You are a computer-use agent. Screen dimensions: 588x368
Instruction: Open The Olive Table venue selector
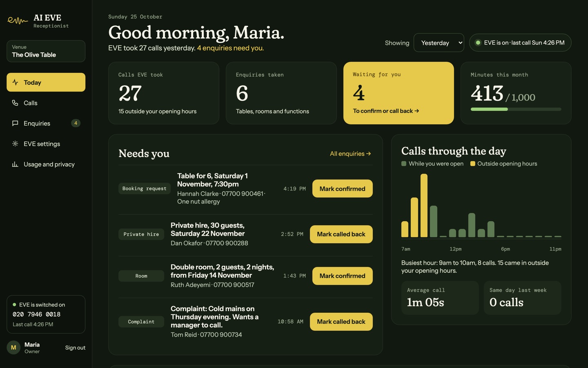[46, 51]
